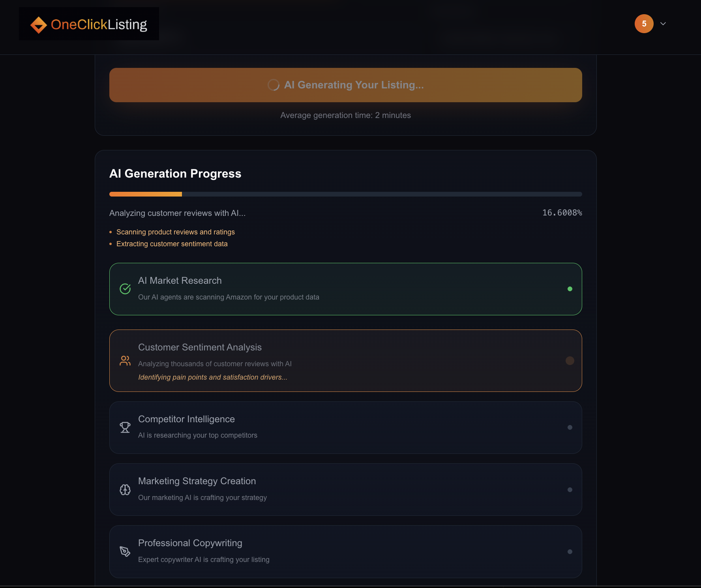
Task: Click the orange status dot on Customer Sentiment Analysis
Action: (x=570, y=361)
